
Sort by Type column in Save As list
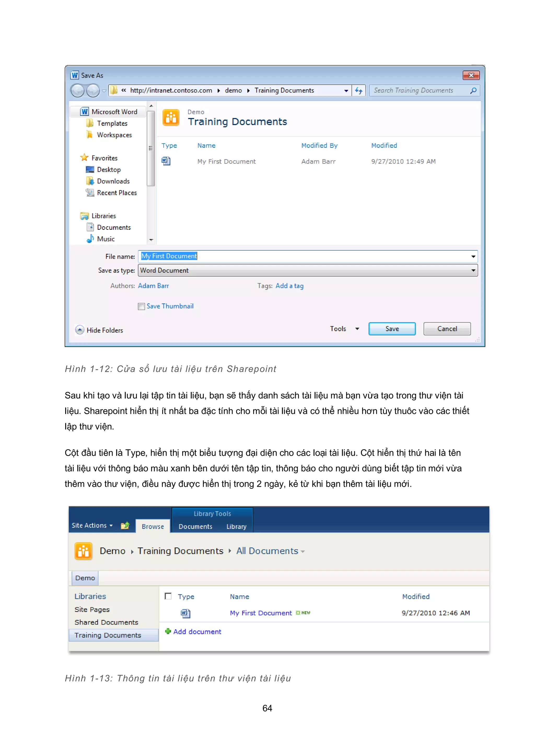[x=169, y=145]
